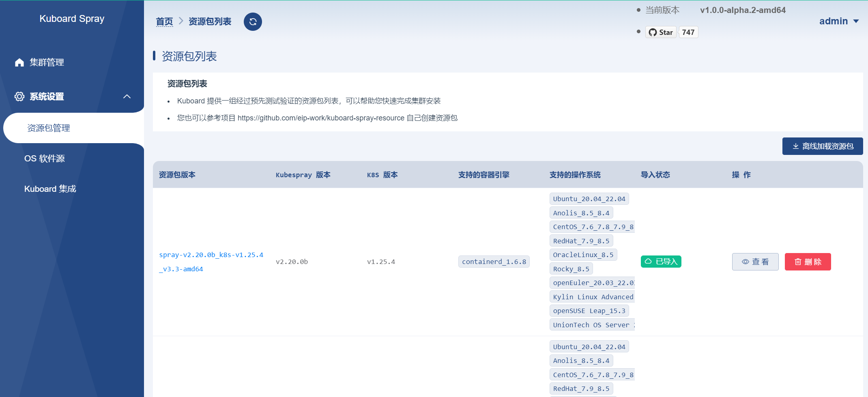Click the trash icon in 删除 button
Screen dimensions: 868x397
(x=798, y=262)
